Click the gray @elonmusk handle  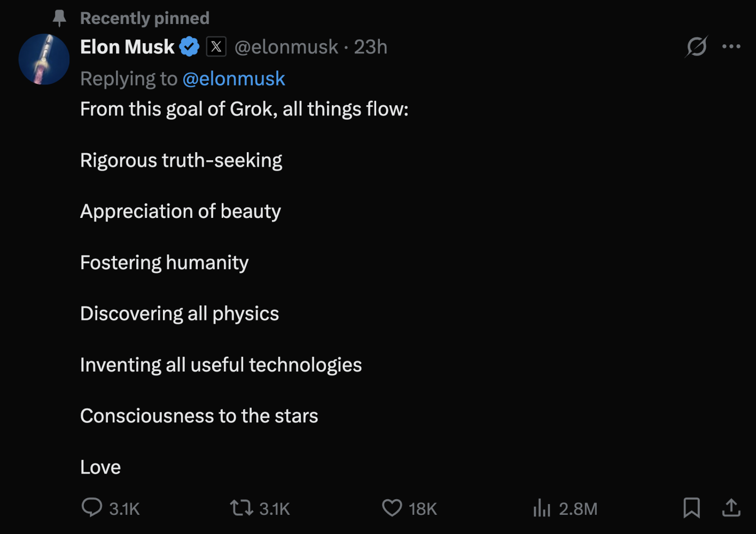pos(286,47)
